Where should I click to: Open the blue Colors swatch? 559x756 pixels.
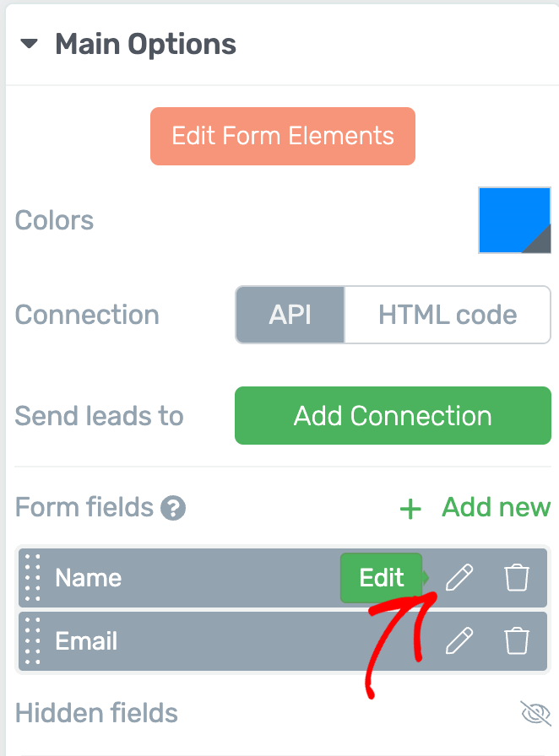pyautogui.click(x=514, y=220)
